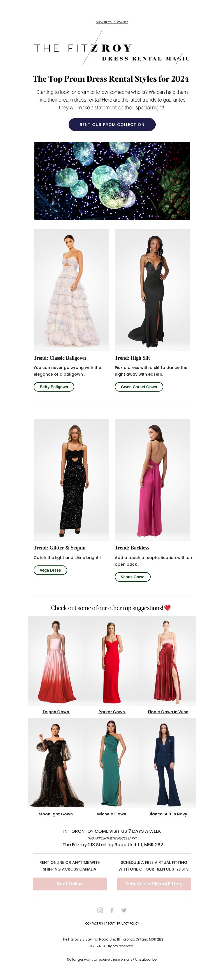The image size is (224, 980).
Task: Open the Michela Gown link
Action: (x=112, y=814)
